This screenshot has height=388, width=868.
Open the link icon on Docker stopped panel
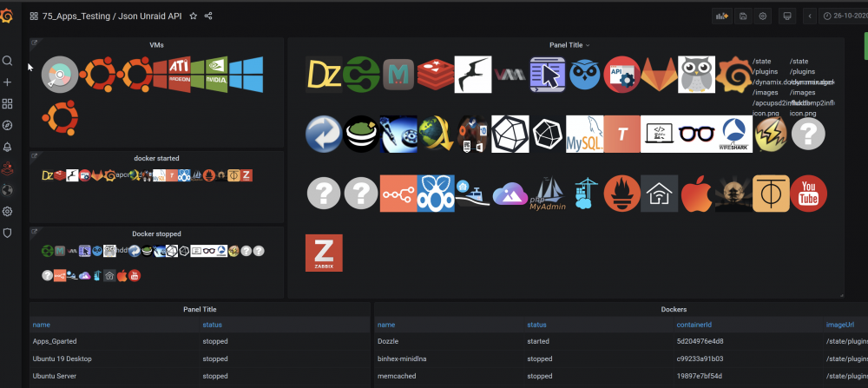(x=34, y=232)
